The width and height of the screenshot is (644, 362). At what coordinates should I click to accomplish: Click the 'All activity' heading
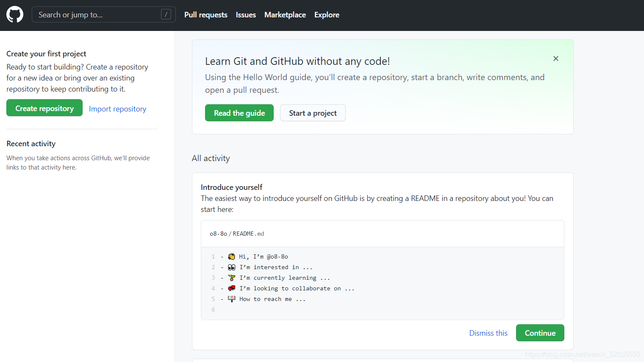(x=211, y=158)
